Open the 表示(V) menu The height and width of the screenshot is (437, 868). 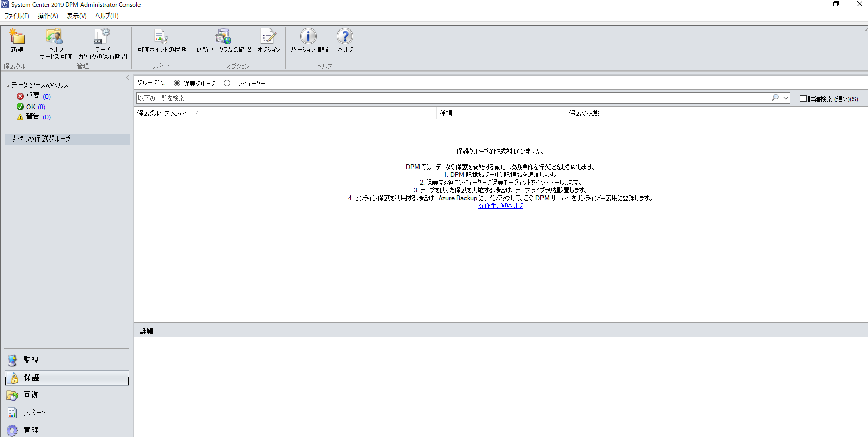click(76, 16)
